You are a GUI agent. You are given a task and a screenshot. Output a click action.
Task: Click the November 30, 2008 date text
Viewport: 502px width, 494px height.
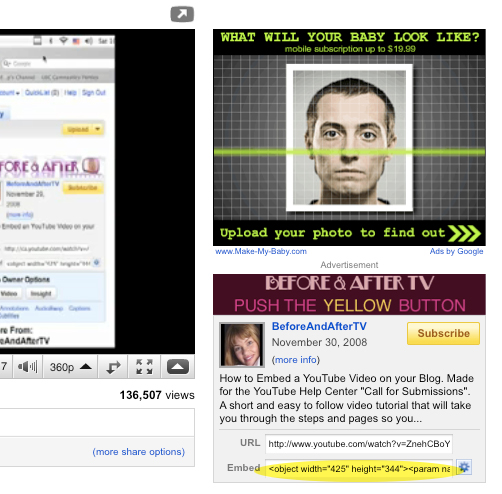point(319,342)
